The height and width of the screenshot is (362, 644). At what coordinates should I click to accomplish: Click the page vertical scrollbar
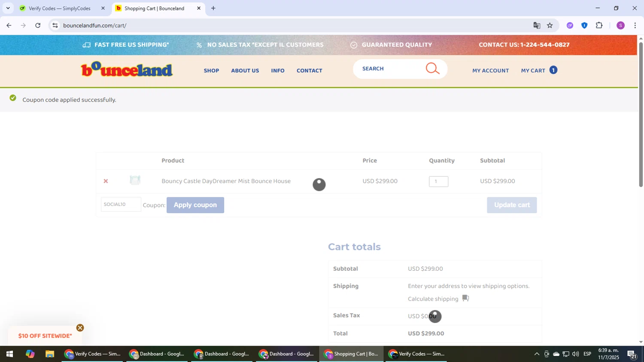[x=641, y=114]
